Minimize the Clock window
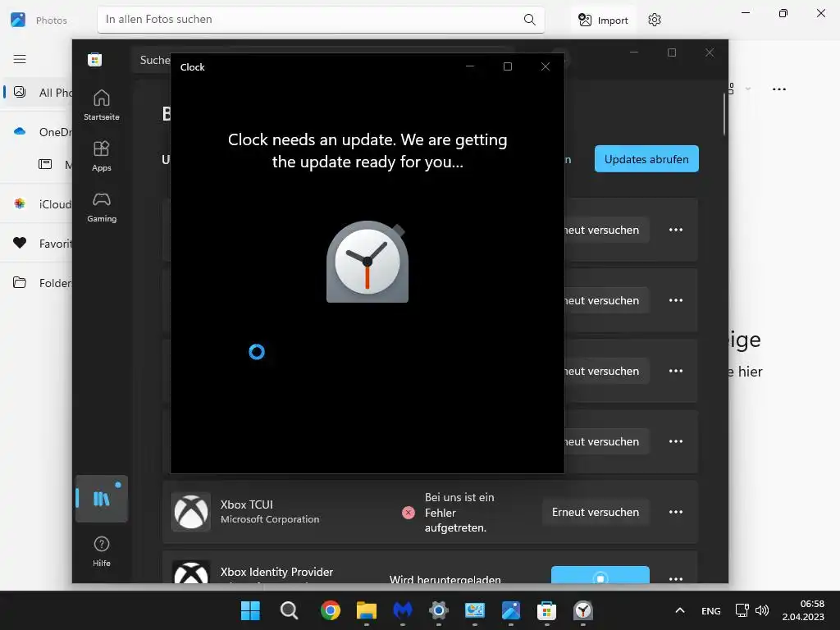This screenshot has width=840, height=630. (x=470, y=66)
